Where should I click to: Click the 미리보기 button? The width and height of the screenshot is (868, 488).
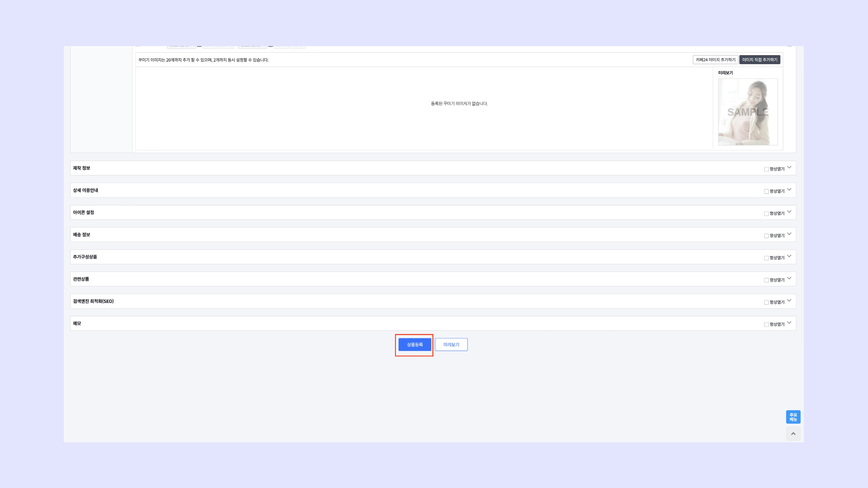coord(451,345)
